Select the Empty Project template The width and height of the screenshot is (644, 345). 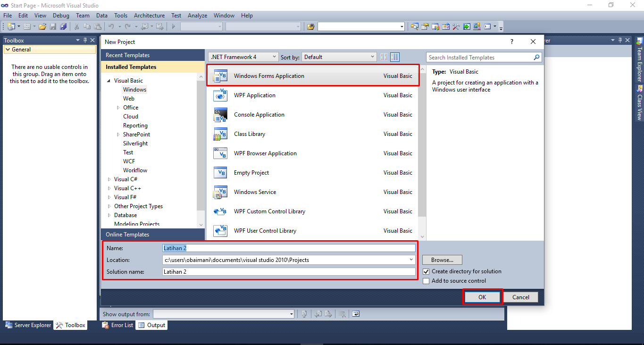pyautogui.click(x=312, y=173)
